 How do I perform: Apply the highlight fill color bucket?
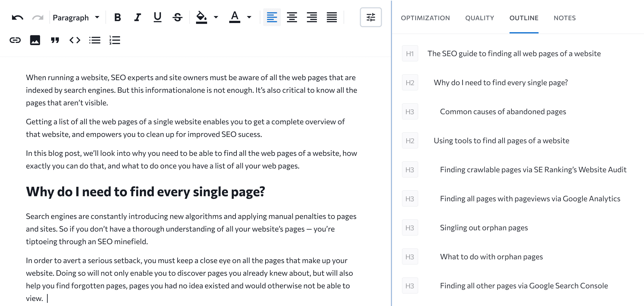tap(201, 17)
